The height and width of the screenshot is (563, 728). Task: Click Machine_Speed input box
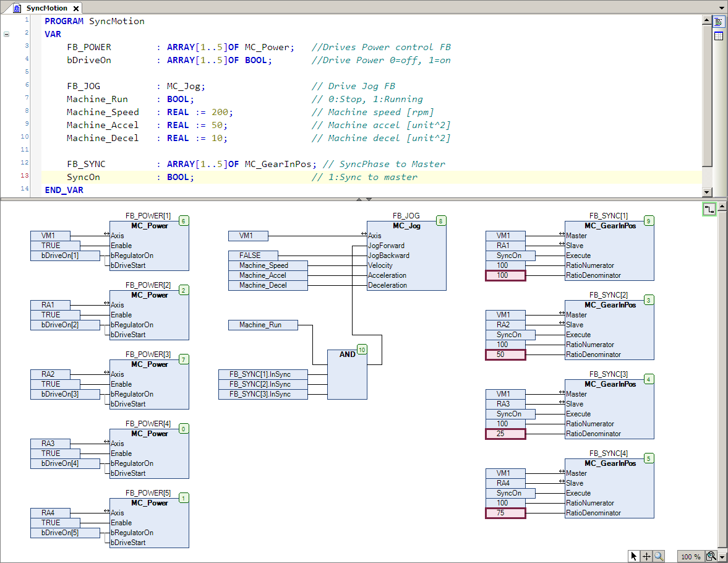[268, 265]
